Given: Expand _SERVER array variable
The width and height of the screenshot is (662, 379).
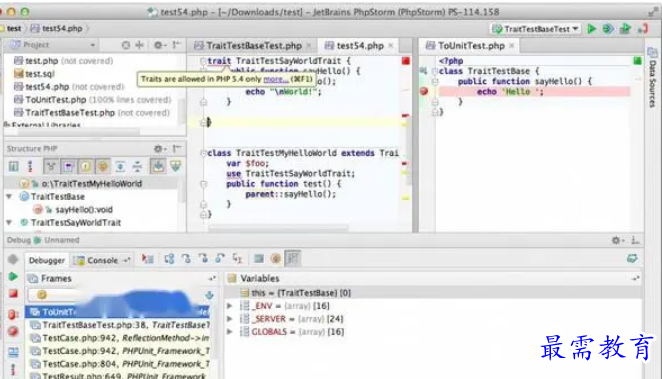Looking at the screenshot, I should 230,319.
